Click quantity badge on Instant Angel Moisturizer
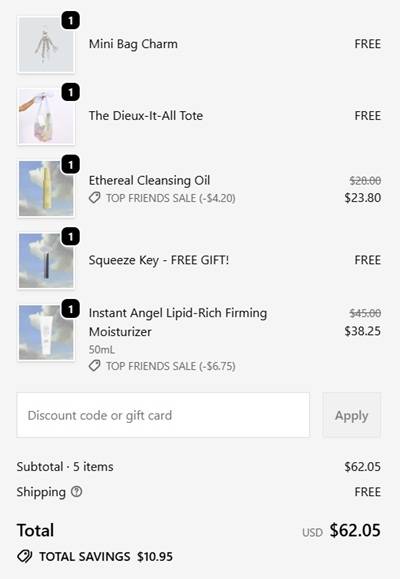 coord(71,308)
